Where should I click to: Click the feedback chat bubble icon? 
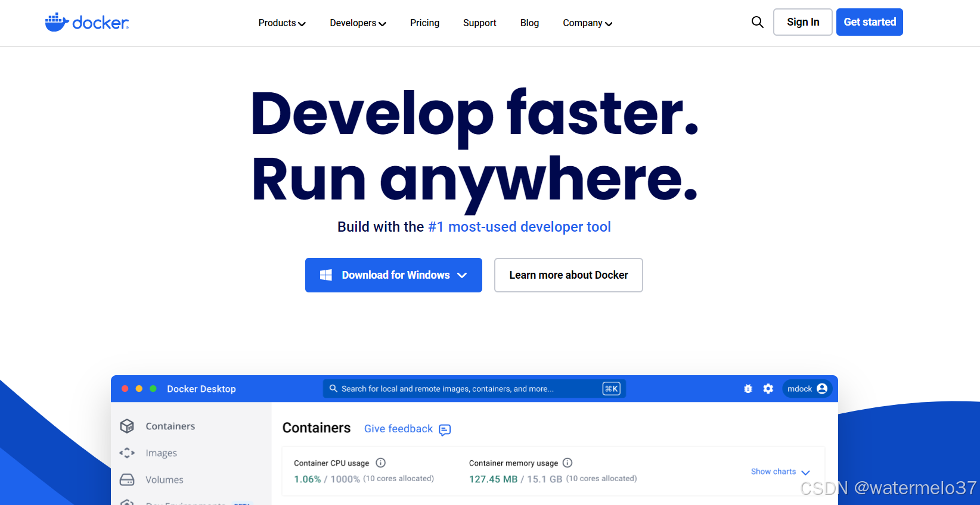[x=445, y=430]
